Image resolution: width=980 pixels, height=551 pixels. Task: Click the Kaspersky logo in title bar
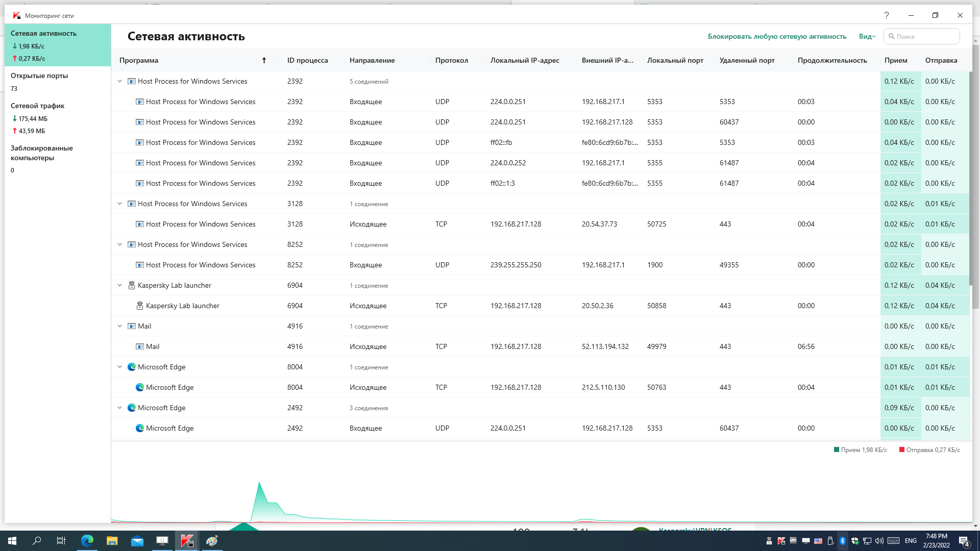point(17,15)
